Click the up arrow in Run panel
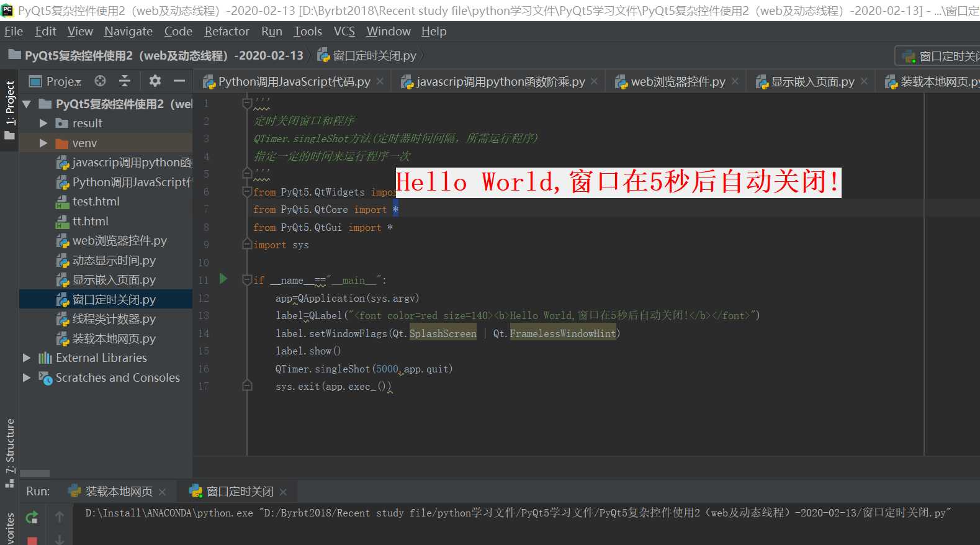Screen dimensions: 980x545 [60, 516]
